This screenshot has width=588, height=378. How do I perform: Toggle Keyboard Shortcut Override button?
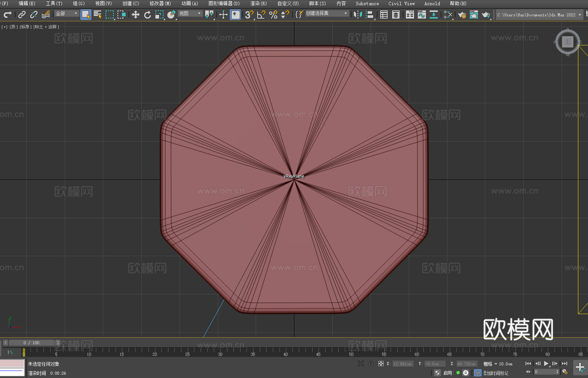235,14
